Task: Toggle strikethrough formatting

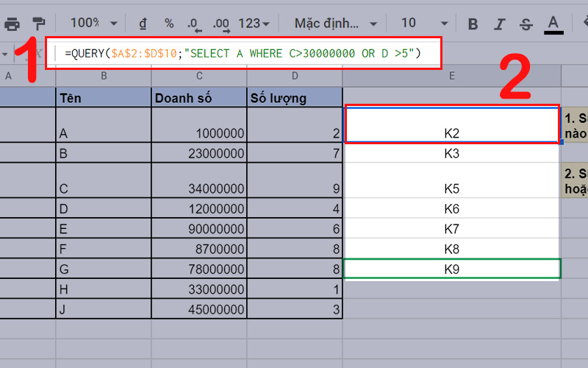Action: click(526, 24)
